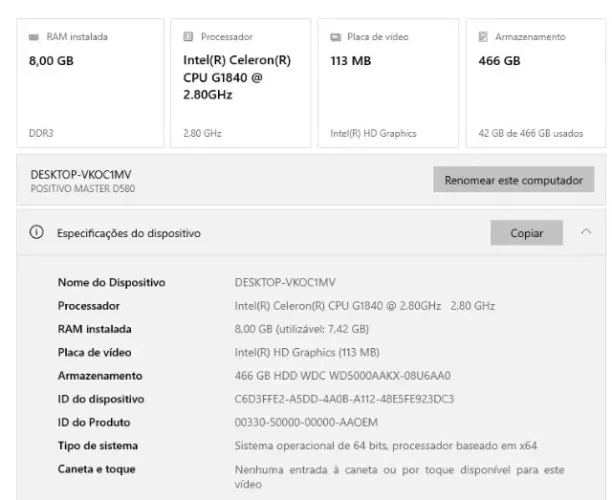The width and height of the screenshot is (612, 500).
Task: Click the Processador label in specifications list
Action: (x=89, y=306)
